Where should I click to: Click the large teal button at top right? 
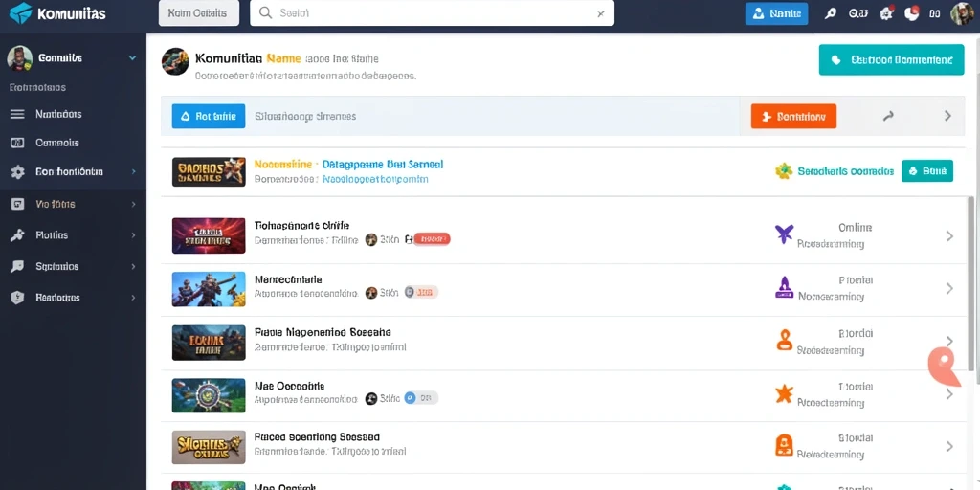click(x=891, y=60)
